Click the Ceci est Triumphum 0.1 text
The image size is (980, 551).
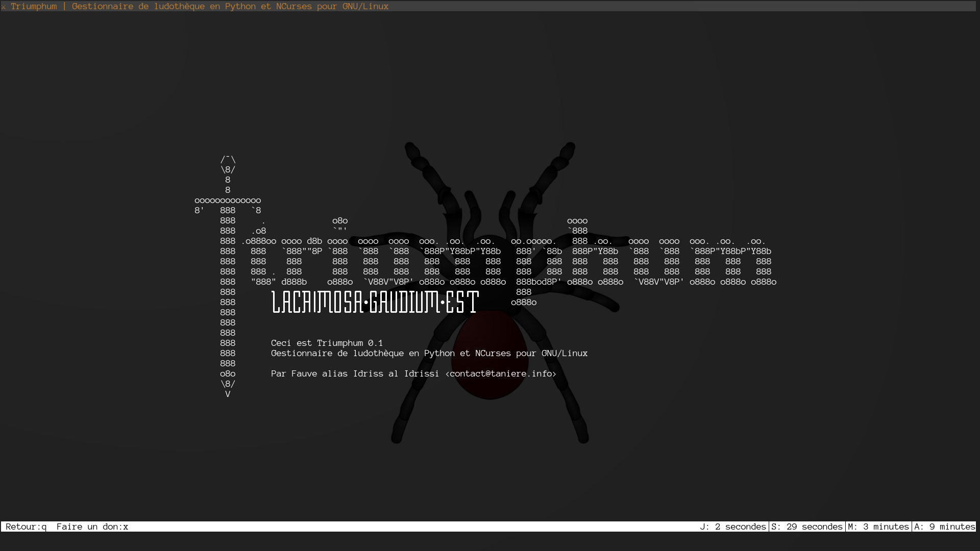pyautogui.click(x=327, y=343)
